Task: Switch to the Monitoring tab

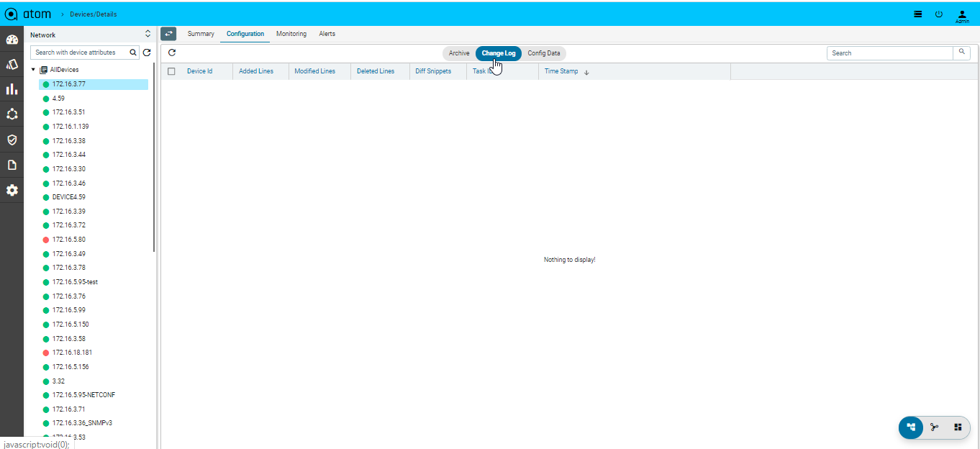Action: (291, 34)
